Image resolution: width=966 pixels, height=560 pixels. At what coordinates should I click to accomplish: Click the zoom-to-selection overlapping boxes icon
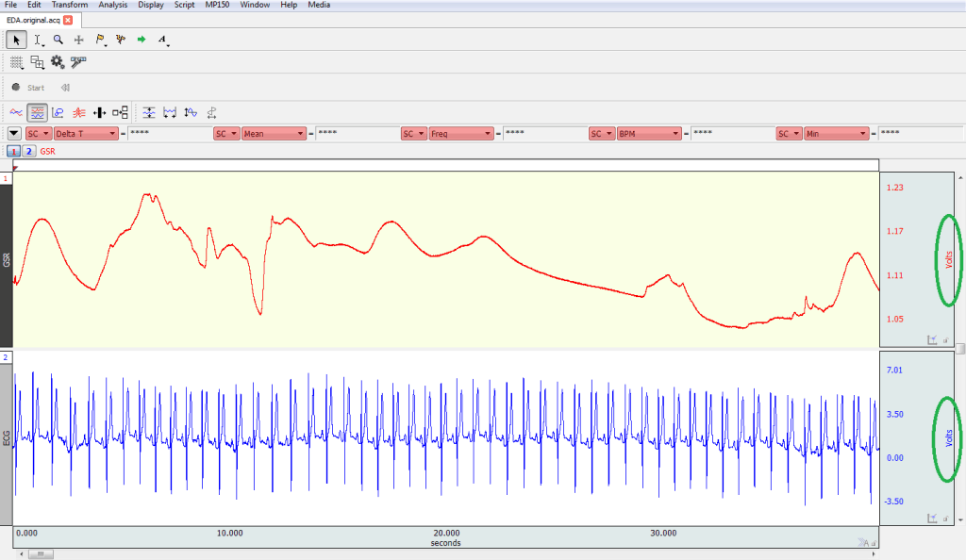click(x=38, y=62)
